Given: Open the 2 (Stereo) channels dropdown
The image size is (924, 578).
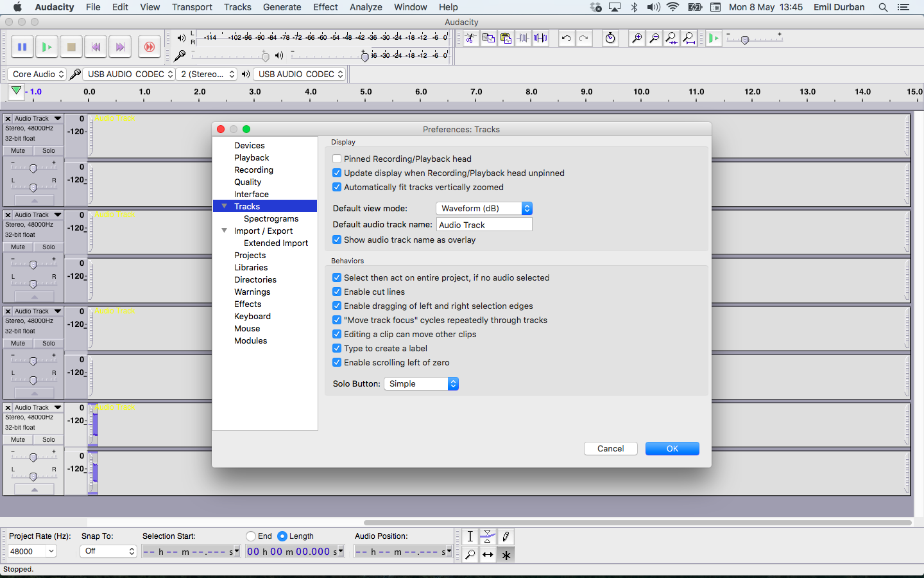Looking at the screenshot, I should pos(207,74).
